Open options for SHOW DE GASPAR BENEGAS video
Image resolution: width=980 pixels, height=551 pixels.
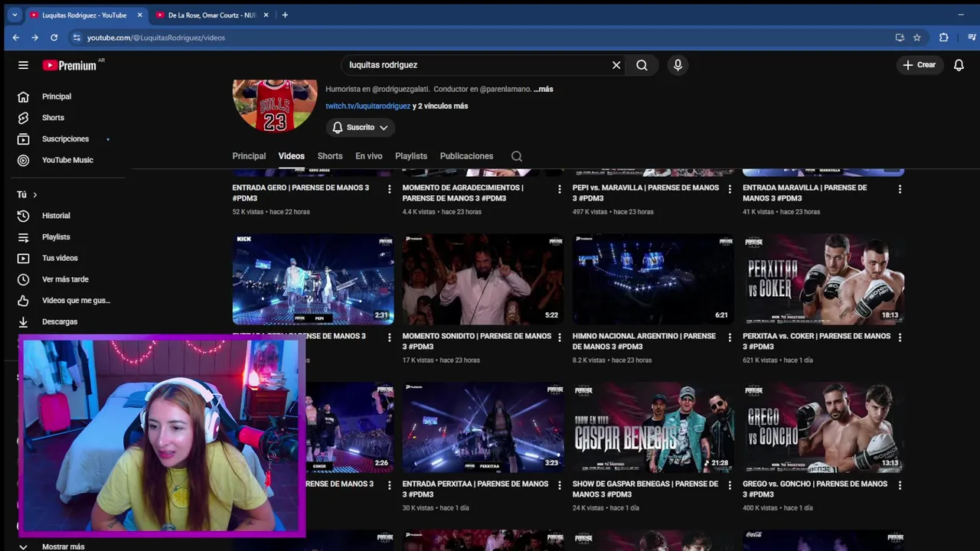pos(729,485)
